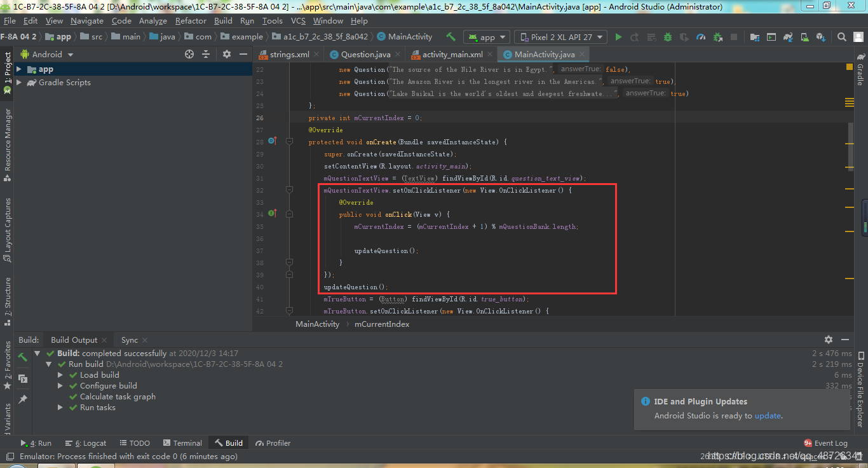Click Apply Changes and Restart Activity icon
This screenshot has height=468, width=868.
pyautogui.click(x=634, y=37)
